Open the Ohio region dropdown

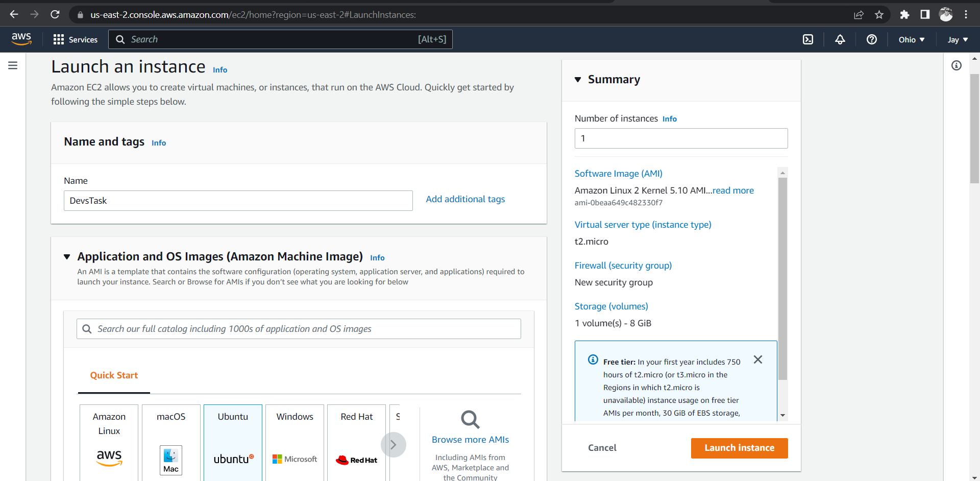912,39
